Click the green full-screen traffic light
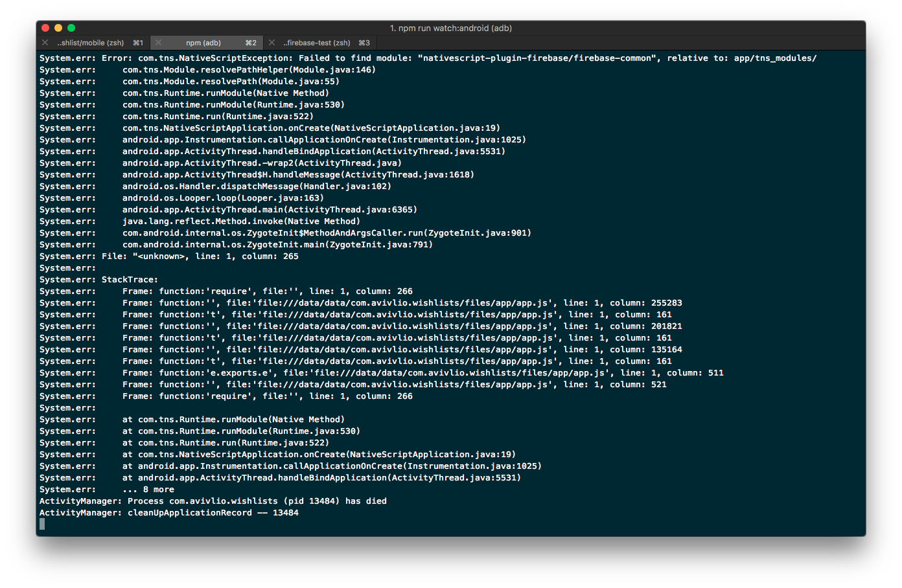Screen dimensions: 902x588 click(71, 28)
